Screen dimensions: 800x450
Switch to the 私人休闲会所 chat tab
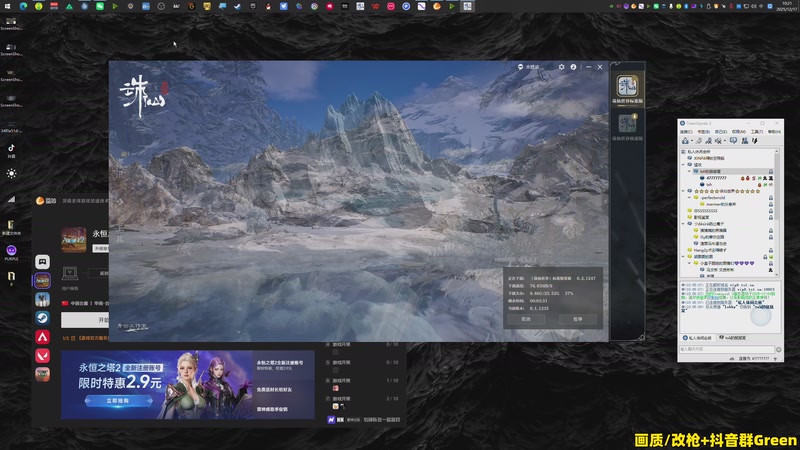click(697, 338)
